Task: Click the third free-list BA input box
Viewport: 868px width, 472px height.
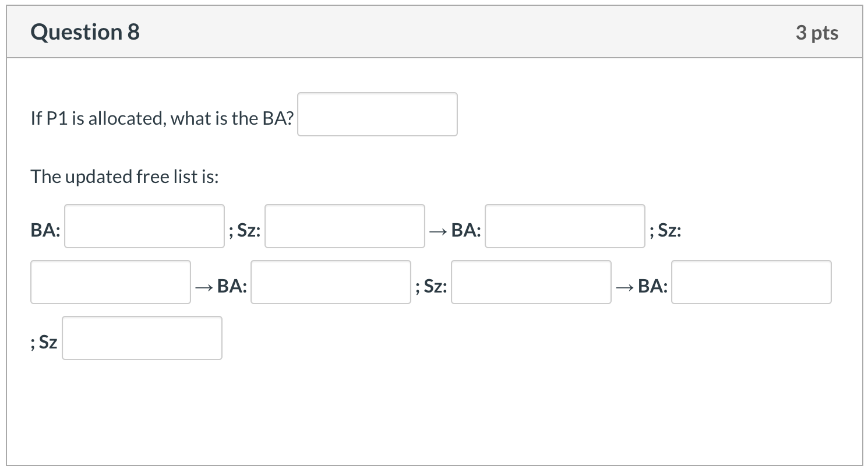Action: coord(331,282)
